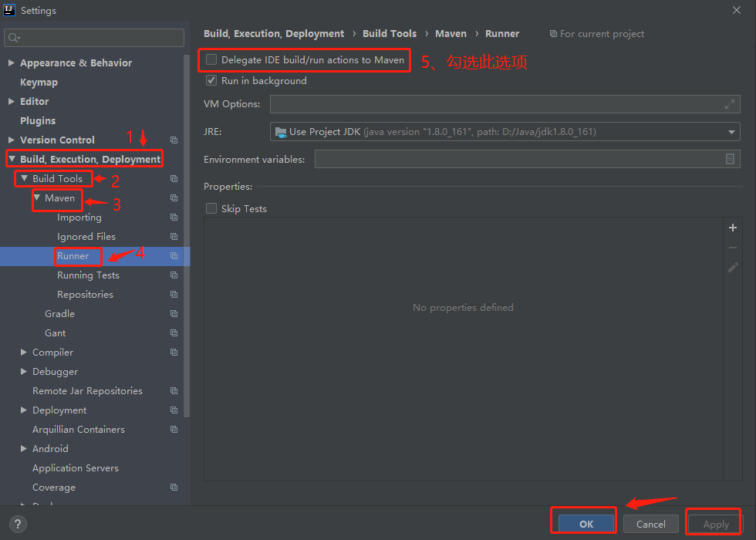The image size is (756, 540).
Task: Collapse the Maven node arrow
Action: [36, 197]
